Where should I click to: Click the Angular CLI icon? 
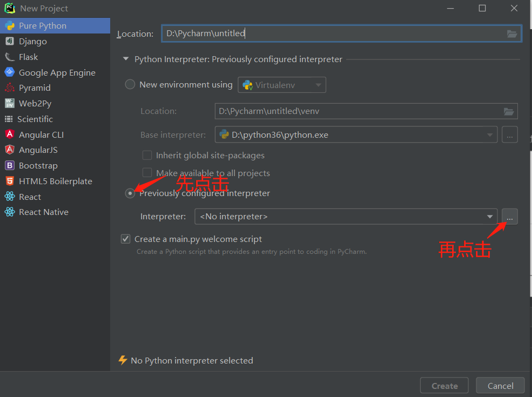coord(10,134)
